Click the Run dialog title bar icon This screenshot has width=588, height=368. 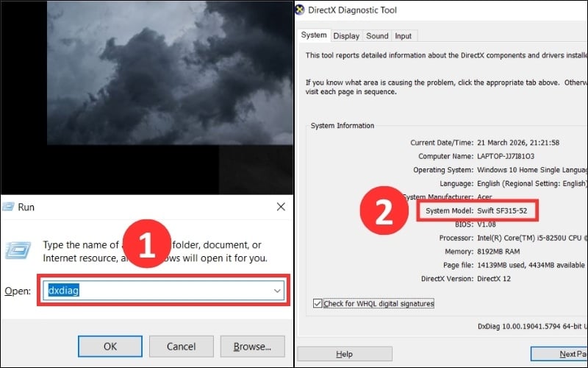pos(8,207)
